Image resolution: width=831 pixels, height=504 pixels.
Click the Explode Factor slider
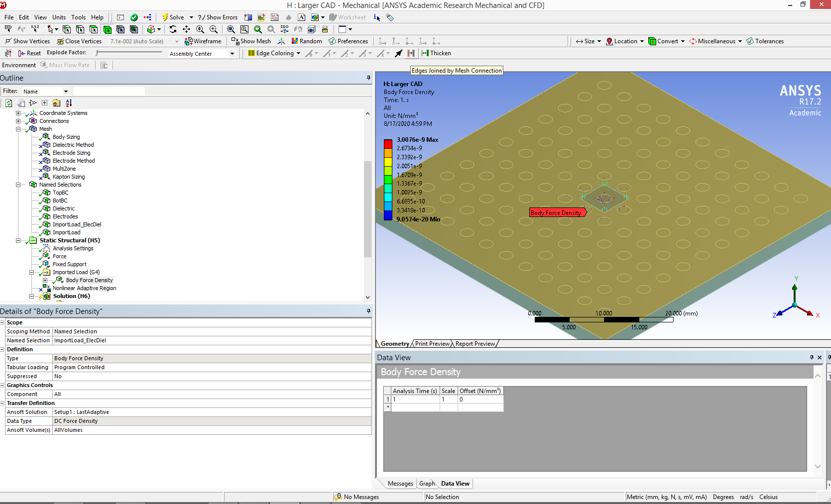pyautogui.click(x=129, y=52)
